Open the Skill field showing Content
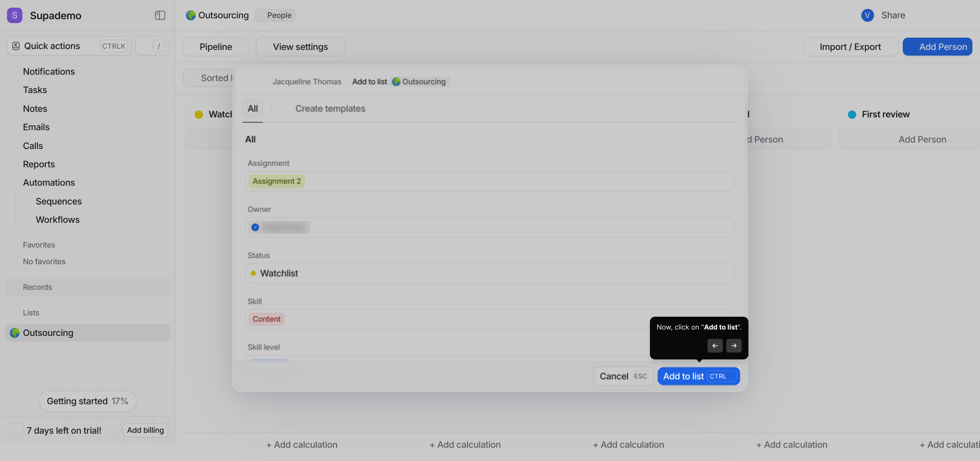The width and height of the screenshot is (980, 461). coord(490,319)
